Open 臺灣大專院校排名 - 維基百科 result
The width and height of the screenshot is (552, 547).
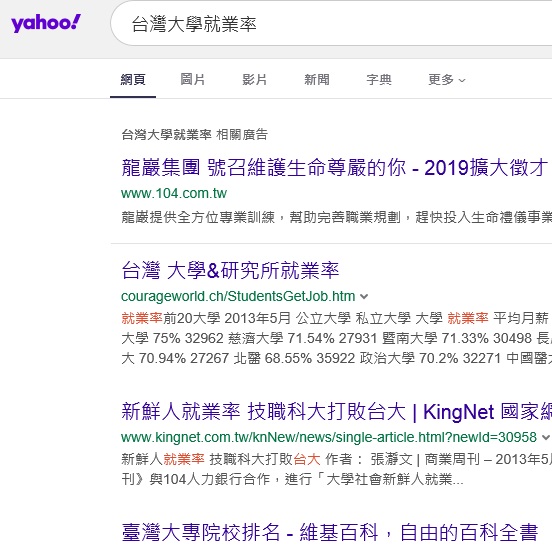[x=330, y=533]
